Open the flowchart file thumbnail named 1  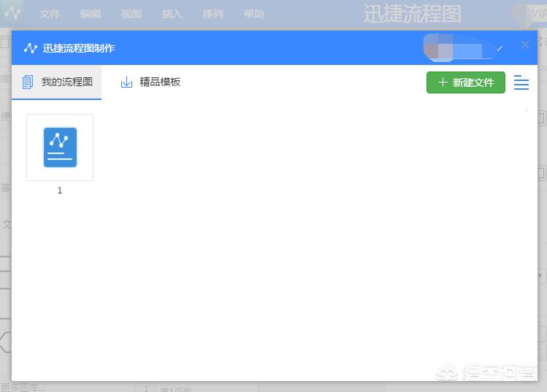pyautogui.click(x=60, y=147)
